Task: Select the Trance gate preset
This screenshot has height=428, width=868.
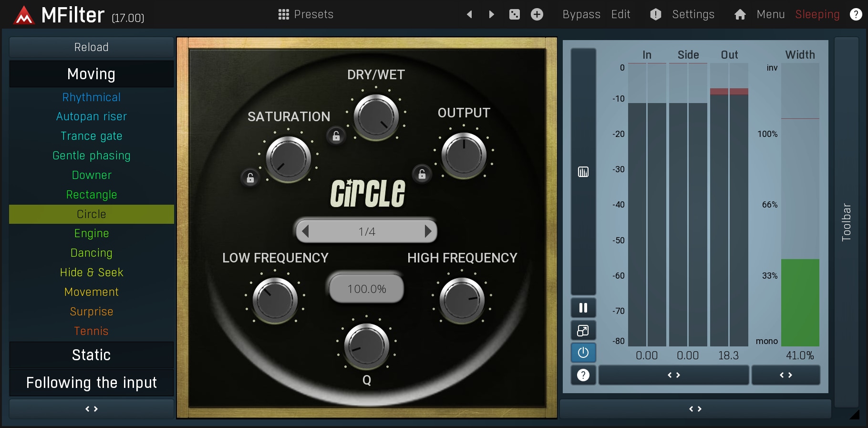Action: tap(92, 136)
